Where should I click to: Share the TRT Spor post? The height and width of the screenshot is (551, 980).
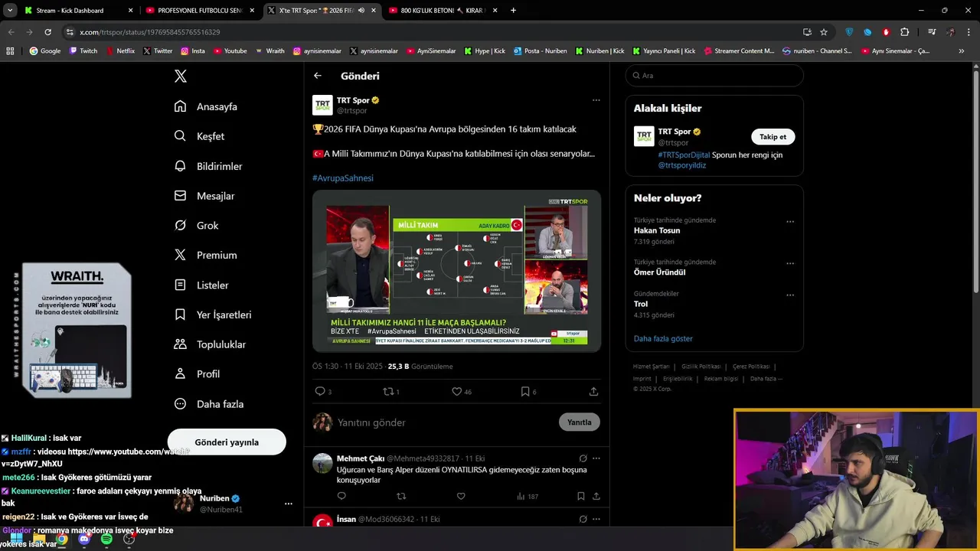pyautogui.click(x=593, y=391)
